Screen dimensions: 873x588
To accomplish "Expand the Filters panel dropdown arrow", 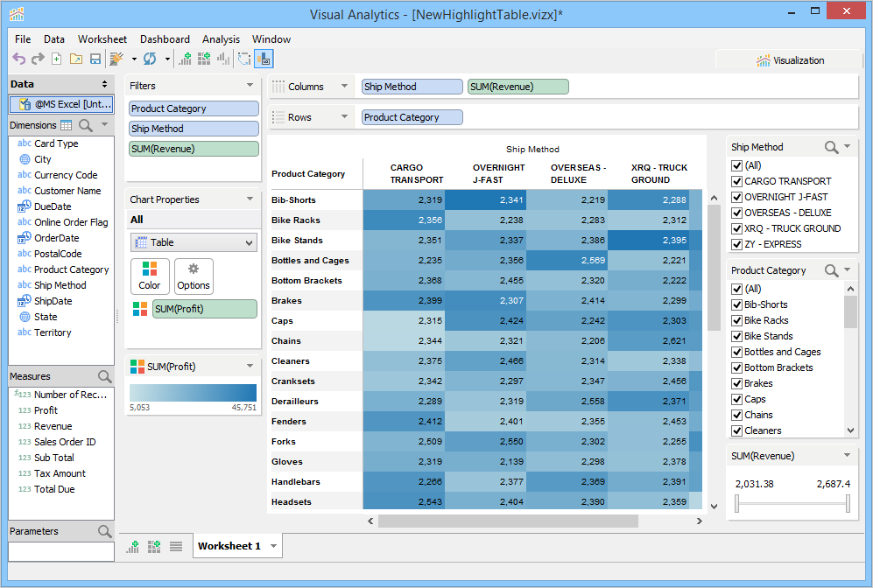I will click(x=250, y=86).
